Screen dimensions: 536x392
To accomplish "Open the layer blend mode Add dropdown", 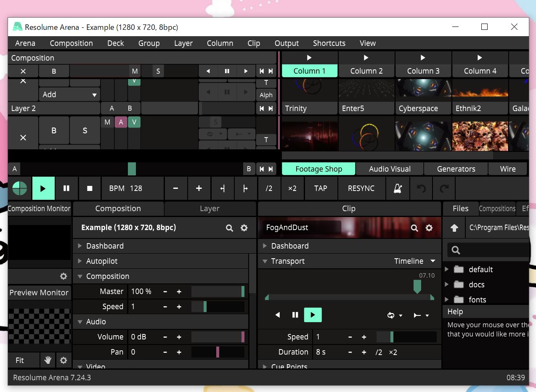I will 69,95.
